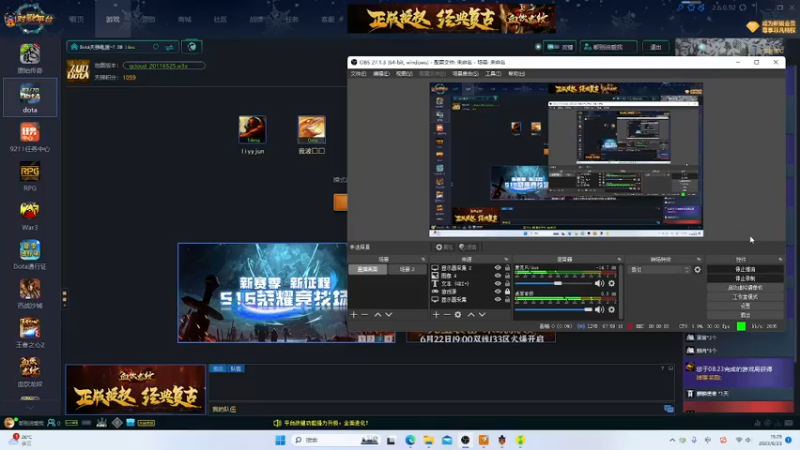The width and height of the screenshot is (800, 450).
Task: Open the scene transition type dropdown
Action: pyautogui.click(x=660, y=269)
